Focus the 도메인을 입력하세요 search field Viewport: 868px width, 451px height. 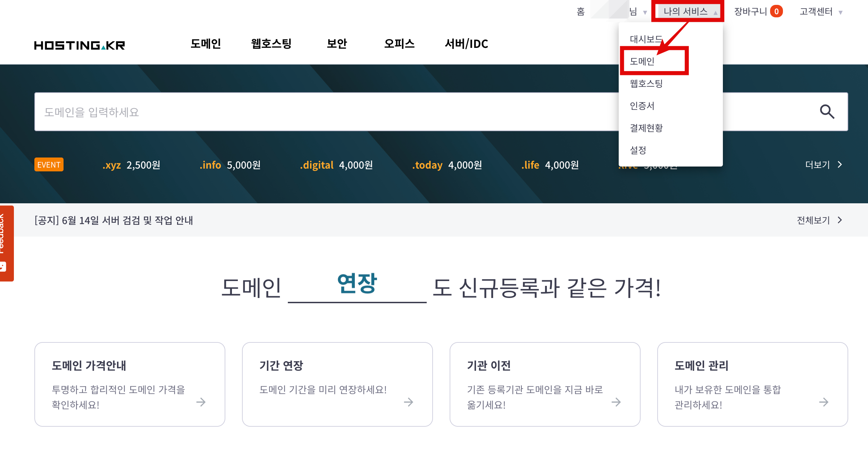(441, 112)
